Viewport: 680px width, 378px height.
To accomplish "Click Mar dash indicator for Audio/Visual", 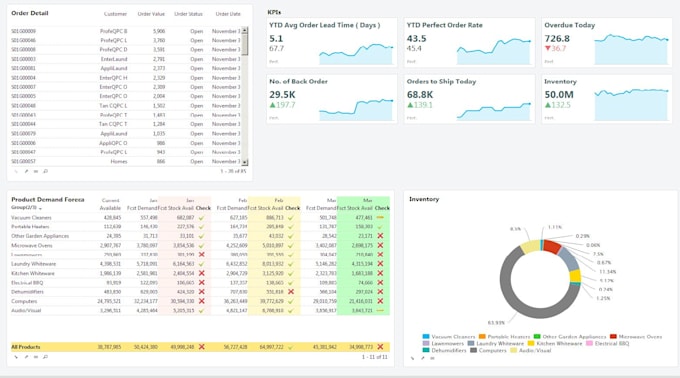I will (380, 310).
